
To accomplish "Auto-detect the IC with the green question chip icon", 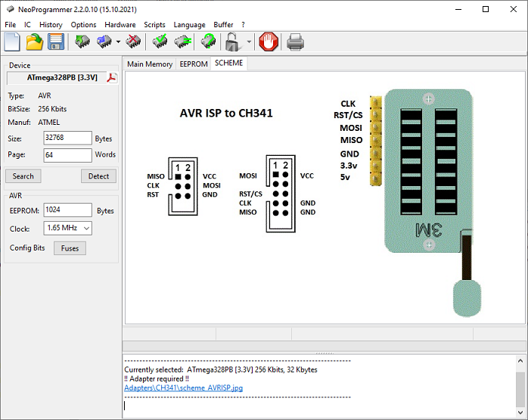I will pos(209,42).
